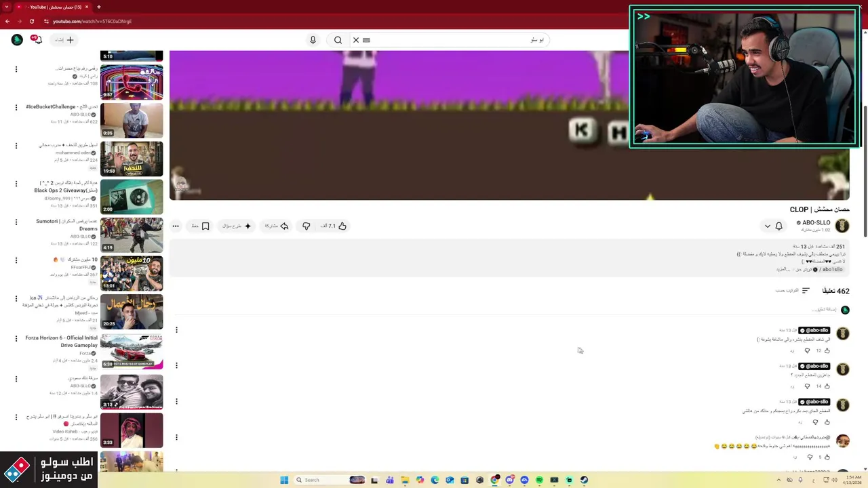Open menu for Sumotori Dreams suggestion
This screenshot has height=488, width=868.
(x=16, y=222)
